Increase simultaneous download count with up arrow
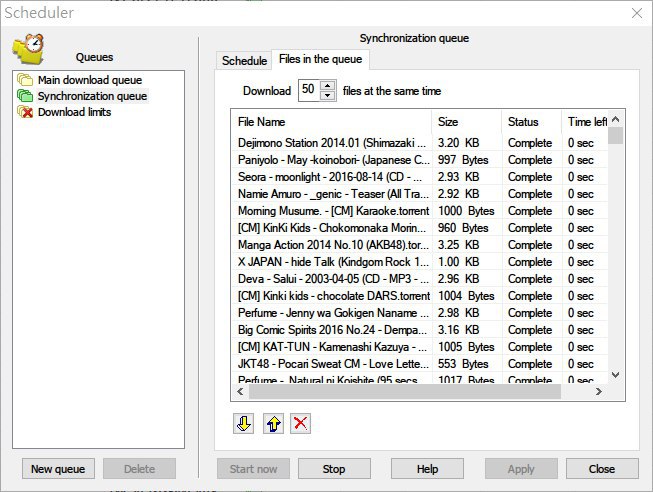Viewport: 653px width, 492px height. pos(329,86)
